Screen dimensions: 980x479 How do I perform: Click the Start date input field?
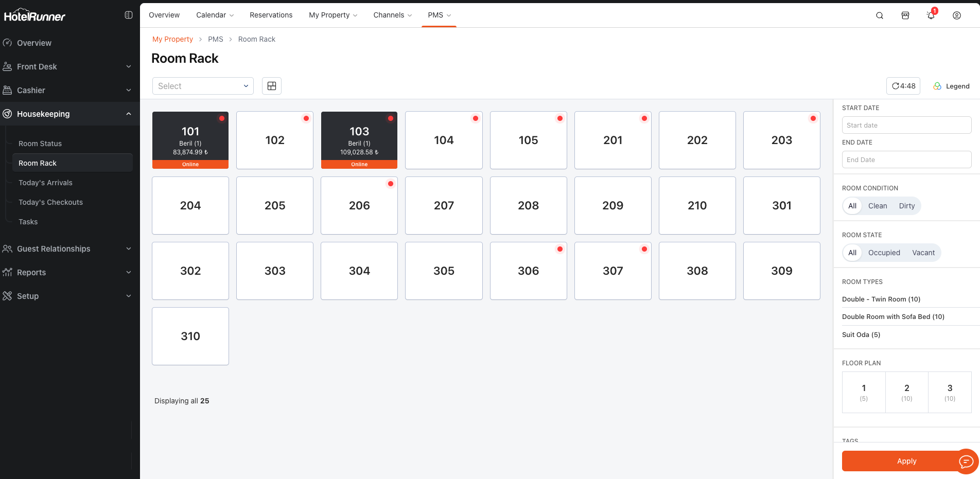click(x=906, y=125)
